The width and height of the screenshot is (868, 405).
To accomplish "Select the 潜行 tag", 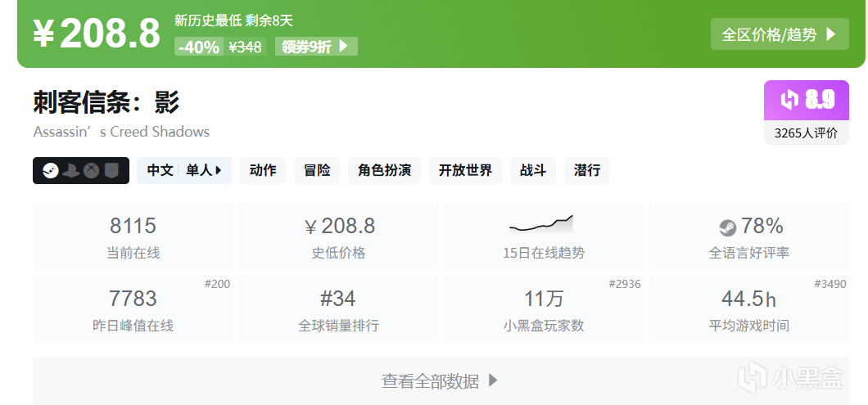I will click(x=587, y=170).
